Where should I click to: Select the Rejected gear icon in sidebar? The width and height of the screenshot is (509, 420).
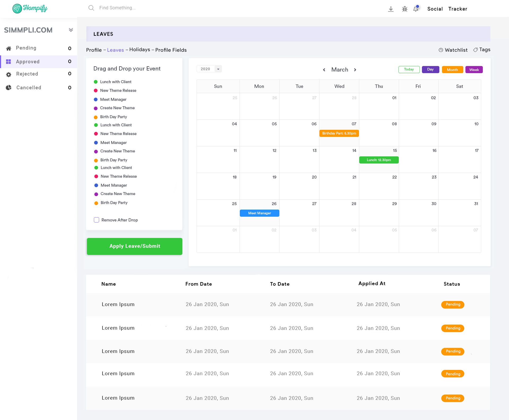pos(9,74)
